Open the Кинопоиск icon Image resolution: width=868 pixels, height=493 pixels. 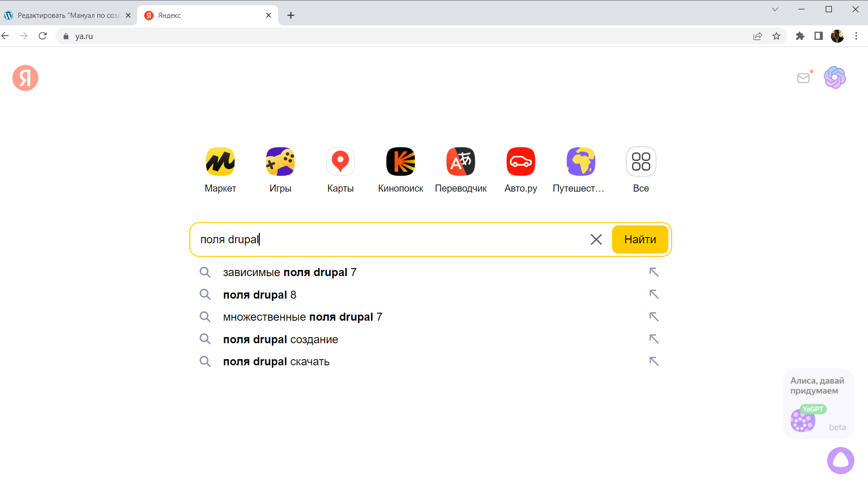coord(401,162)
